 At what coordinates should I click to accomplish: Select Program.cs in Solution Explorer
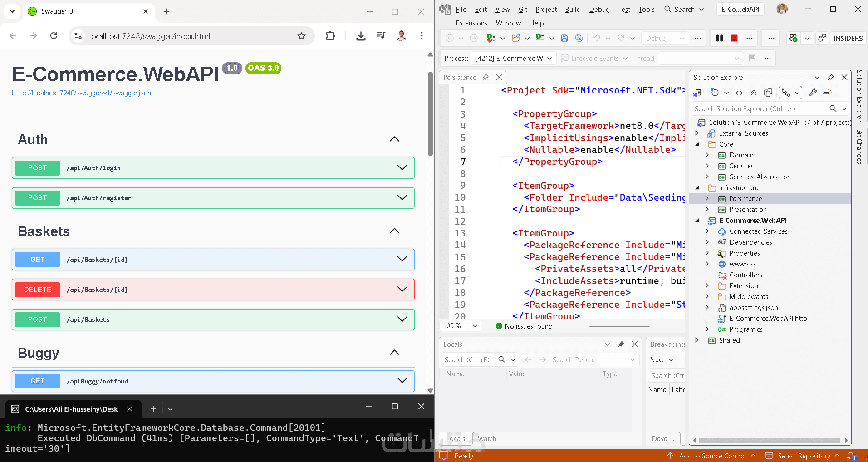745,329
